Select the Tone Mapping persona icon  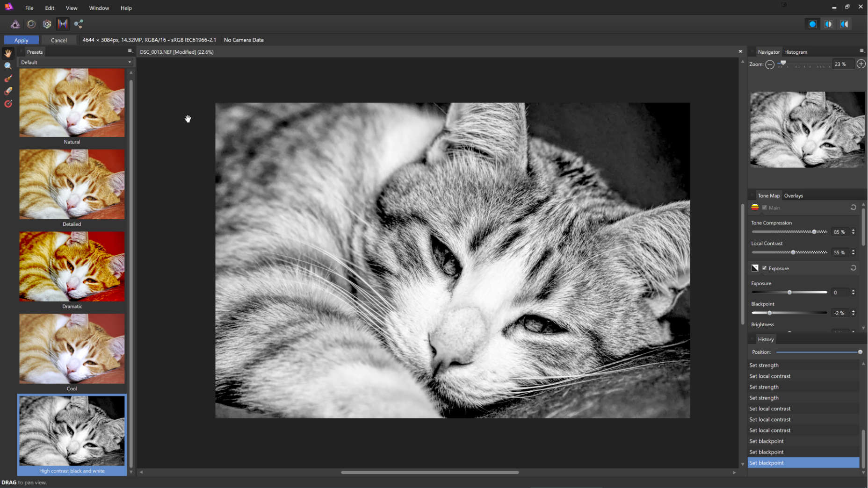point(63,24)
